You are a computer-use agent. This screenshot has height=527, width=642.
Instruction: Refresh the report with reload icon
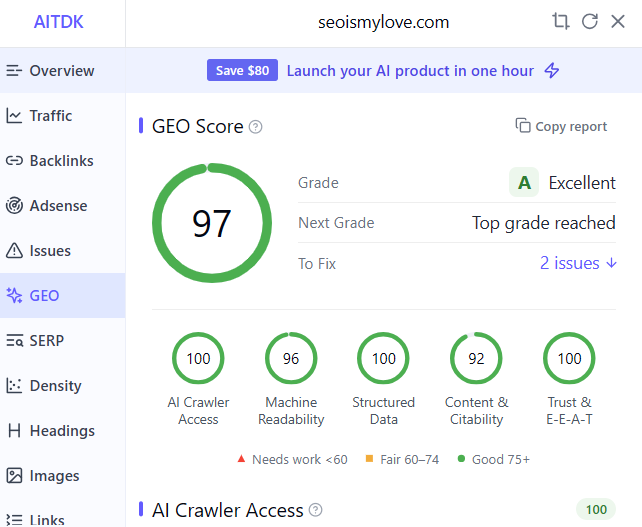click(590, 21)
